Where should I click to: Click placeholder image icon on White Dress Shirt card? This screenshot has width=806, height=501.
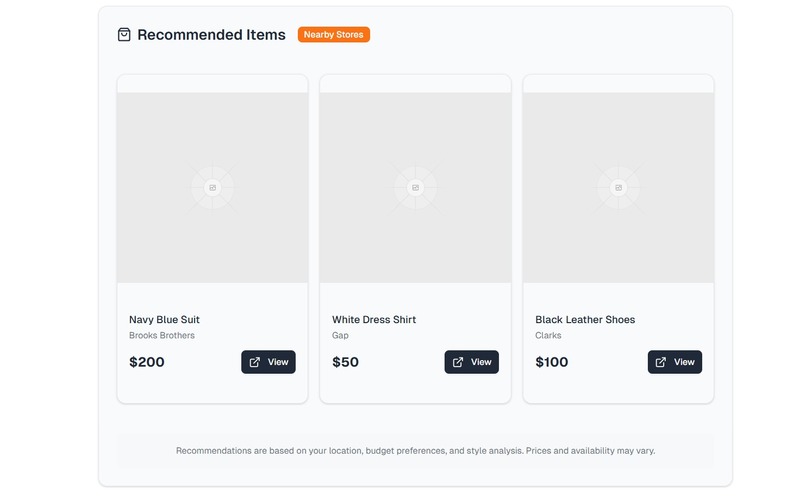pyautogui.click(x=415, y=188)
